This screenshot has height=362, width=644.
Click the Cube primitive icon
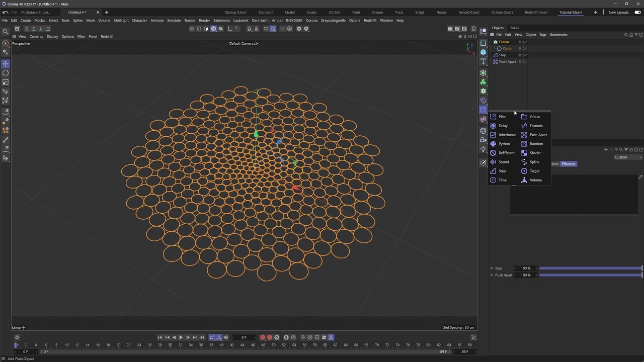[483, 52]
